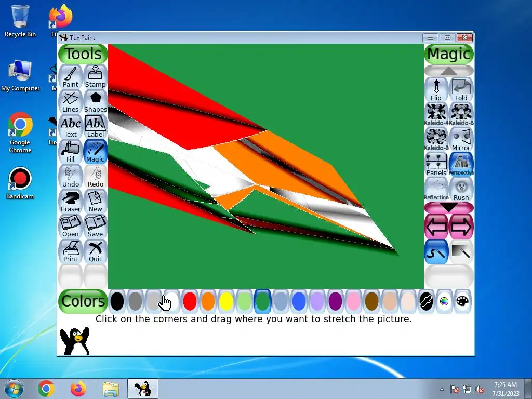
Task: Pick the brown color swatch
Action: click(x=371, y=301)
